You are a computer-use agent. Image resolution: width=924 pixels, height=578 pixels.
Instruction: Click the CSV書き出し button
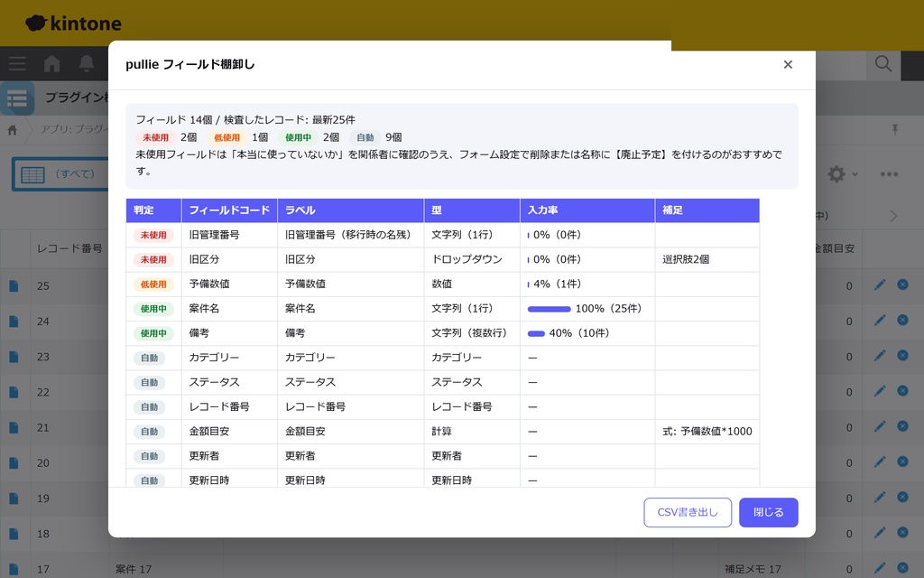(688, 513)
